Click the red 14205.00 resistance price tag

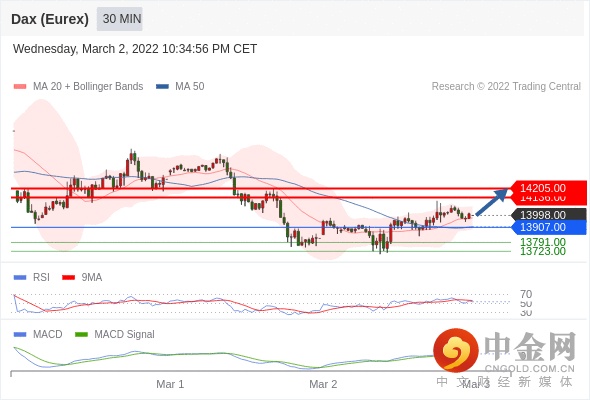pos(548,188)
